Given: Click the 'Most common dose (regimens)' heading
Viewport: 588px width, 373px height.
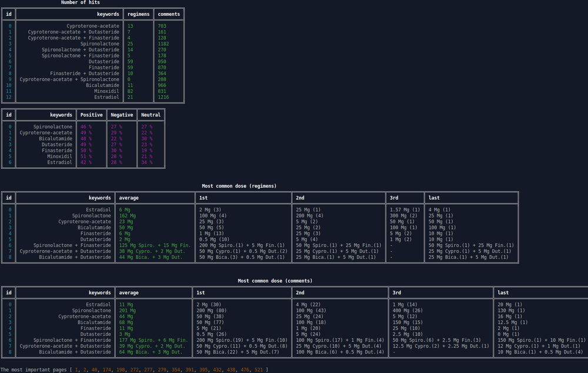Looking at the screenshot, I should click(x=239, y=186).
